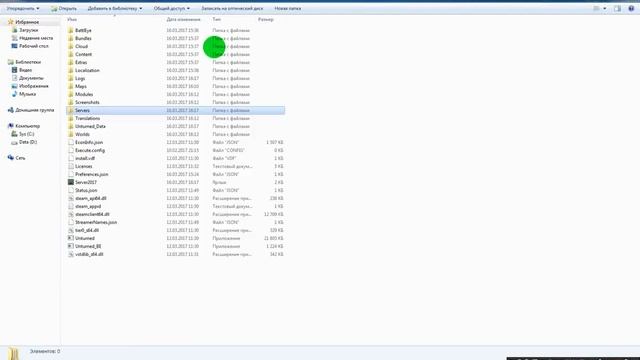Screen dimensions: 640x360
Task: Select the Translations folder name
Action: [87, 118]
